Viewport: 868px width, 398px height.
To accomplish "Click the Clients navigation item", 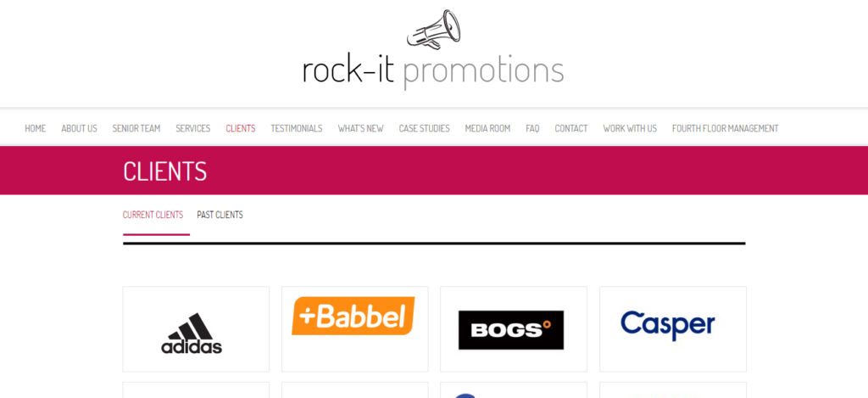I will pos(241,129).
